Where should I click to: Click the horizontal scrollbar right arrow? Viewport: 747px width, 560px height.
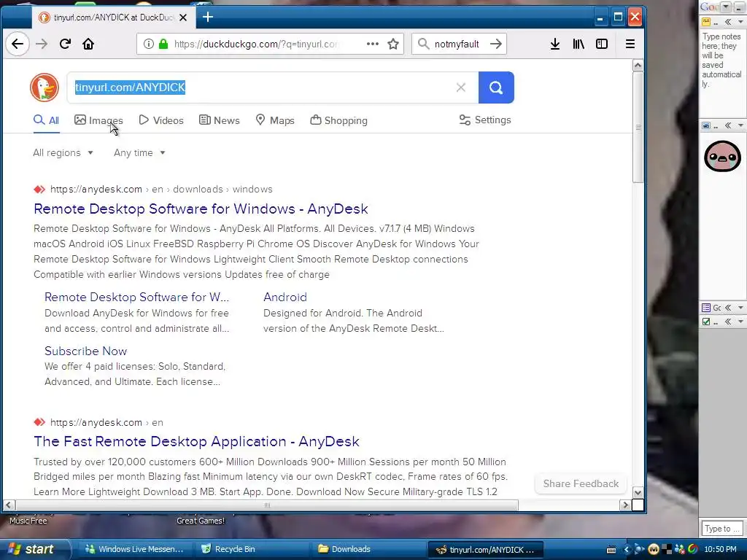pyautogui.click(x=625, y=505)
